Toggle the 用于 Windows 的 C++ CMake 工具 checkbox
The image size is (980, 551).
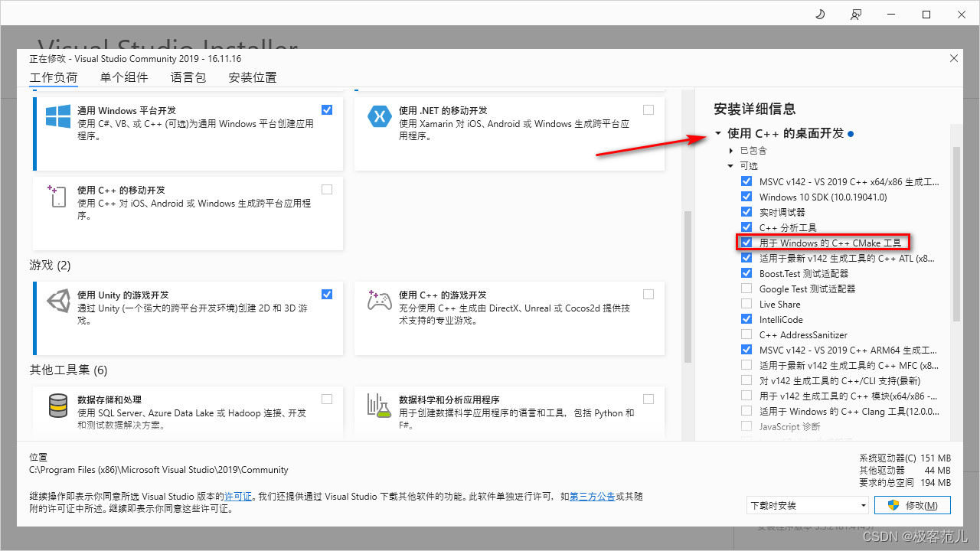tap(746, 243)
